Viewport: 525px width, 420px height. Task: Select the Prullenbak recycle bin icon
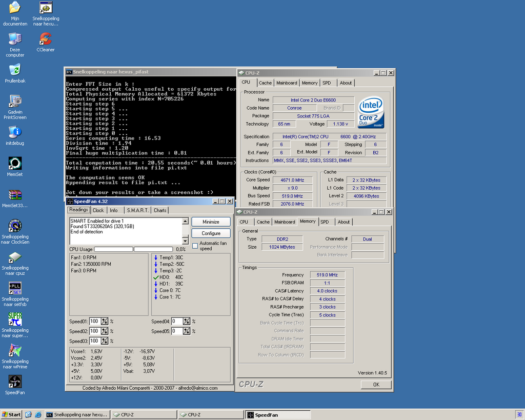click(x=15, y=73)
